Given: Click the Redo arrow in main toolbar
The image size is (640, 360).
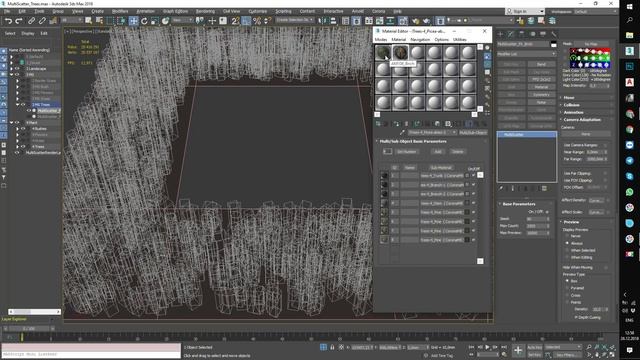Looking at the screenshot, I should pos(19,21).
